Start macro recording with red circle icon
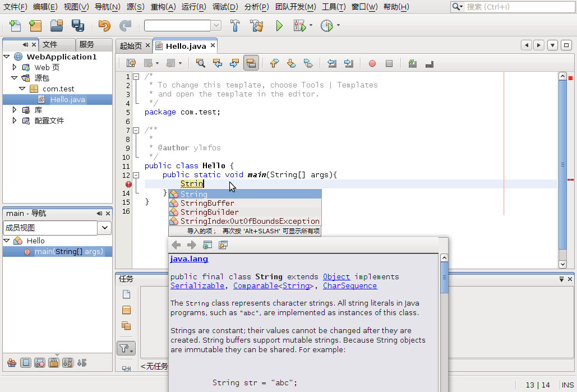The image size is (577, 392). 372,63
